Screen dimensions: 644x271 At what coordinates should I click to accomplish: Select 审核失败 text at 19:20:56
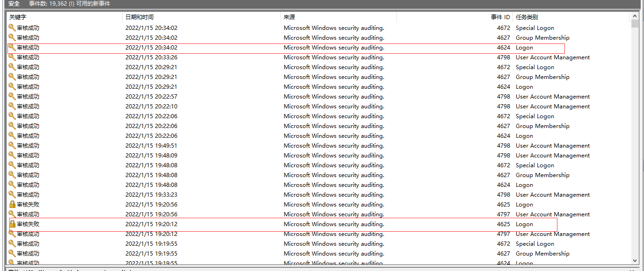click(28, 204)
